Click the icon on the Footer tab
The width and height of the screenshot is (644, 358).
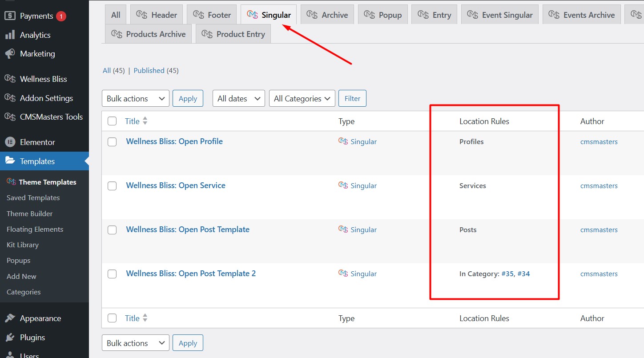click(198, 15)
